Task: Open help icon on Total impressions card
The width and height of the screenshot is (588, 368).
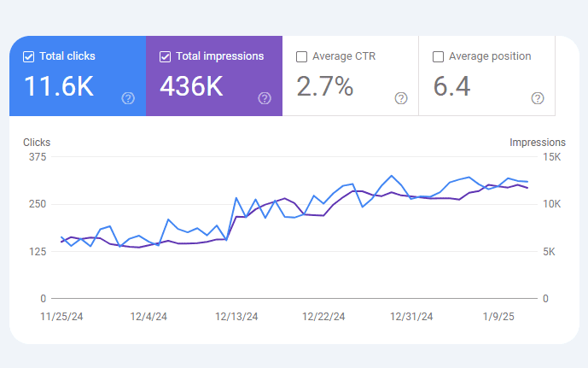Action: 265,98
